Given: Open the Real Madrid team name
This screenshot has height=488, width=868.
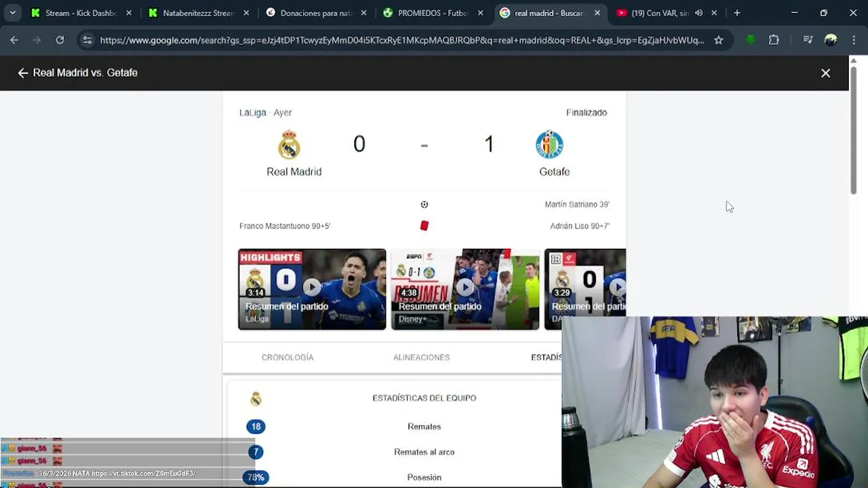Looking at the screenshot, I should pyautogui.click(x=294, y=171).
